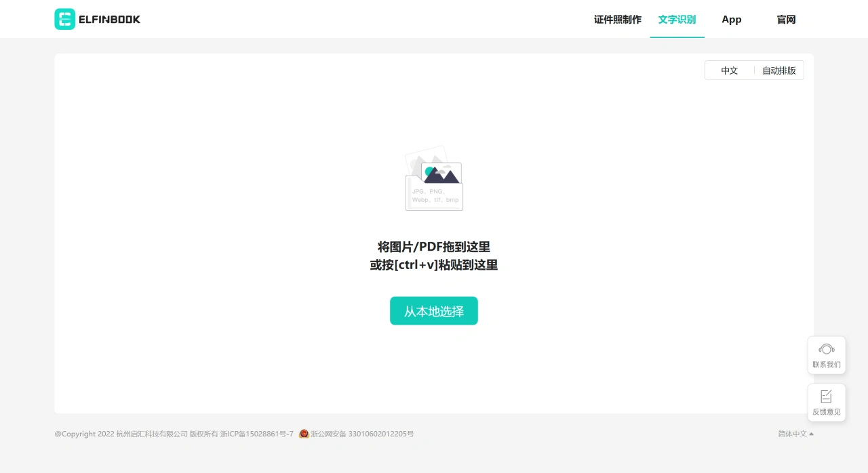Screen dimensions: 868x473
Task: Open feedback via the notepad icon
Action: tap(826, 396)
